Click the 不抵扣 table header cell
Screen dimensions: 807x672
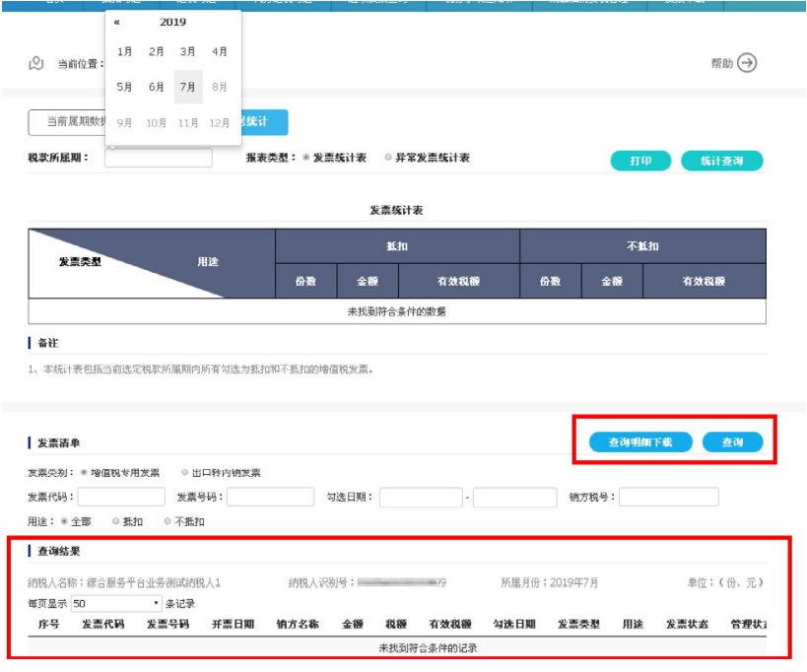(642, 246)
